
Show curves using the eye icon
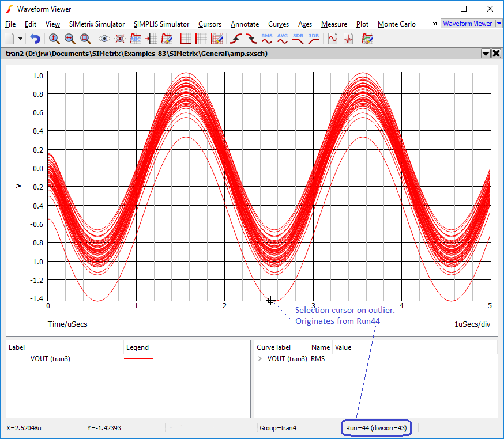pyautogui.click(x=104, y=39)
